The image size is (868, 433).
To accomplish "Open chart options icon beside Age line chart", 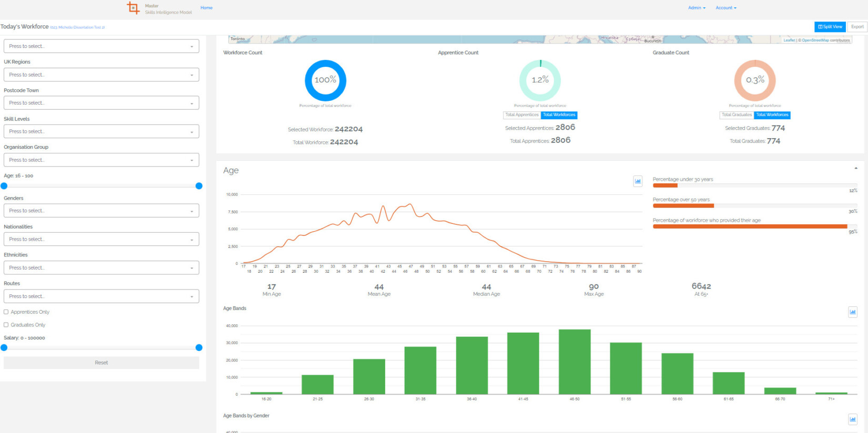I will coord(638,181).
